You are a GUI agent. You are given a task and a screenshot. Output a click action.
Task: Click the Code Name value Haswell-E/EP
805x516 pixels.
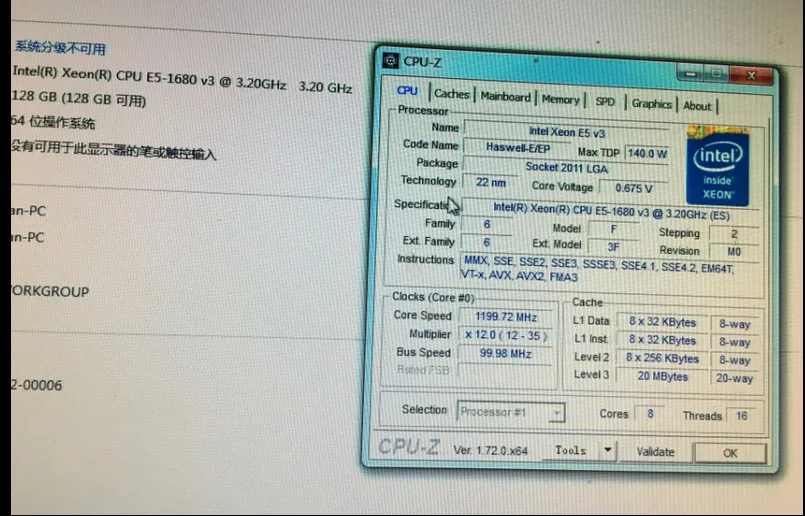pos(518,148)
